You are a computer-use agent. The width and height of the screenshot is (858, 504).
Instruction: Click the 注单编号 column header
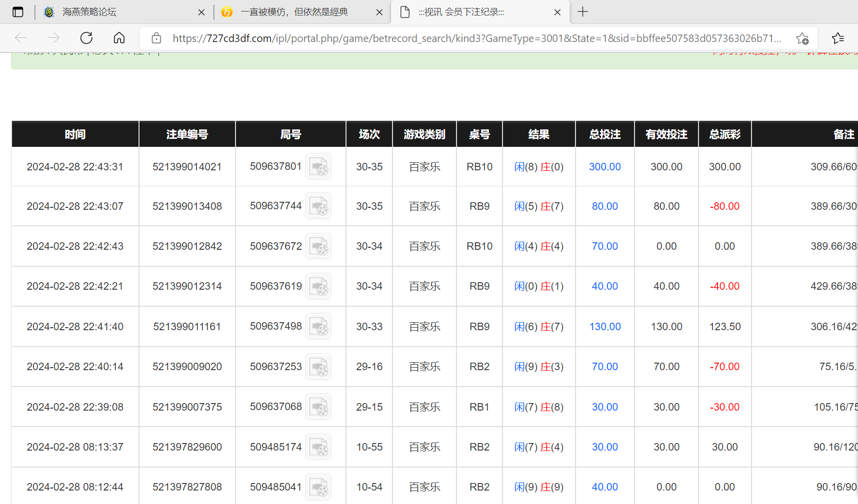[x=187, y=134]
